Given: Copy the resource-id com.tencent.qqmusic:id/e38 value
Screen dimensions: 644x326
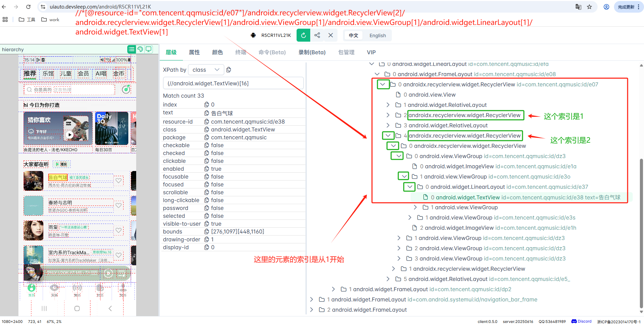Looking at the screenshot, I should (x=206, y=122).
